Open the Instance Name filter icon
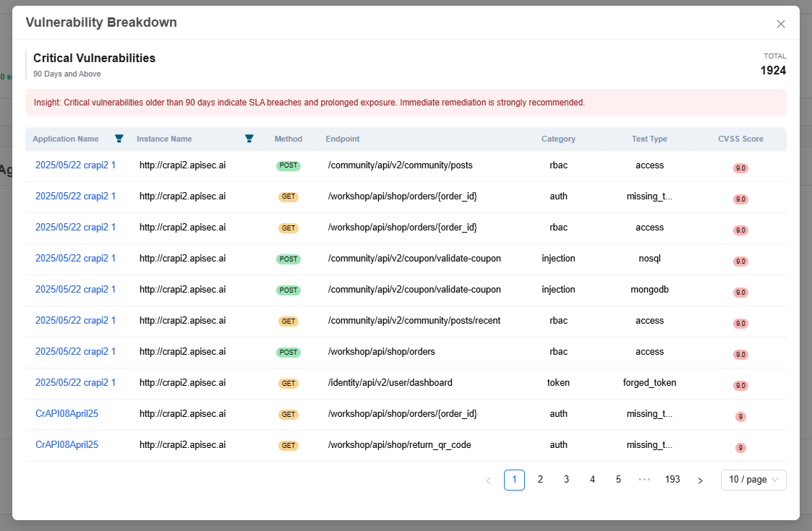Viewport: 812px width, 531px height. 249,139
